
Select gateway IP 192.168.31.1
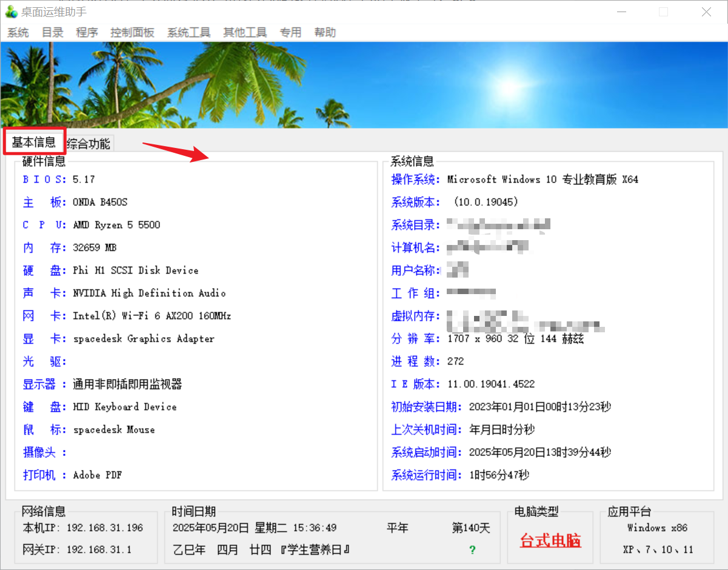pos(99,550)
